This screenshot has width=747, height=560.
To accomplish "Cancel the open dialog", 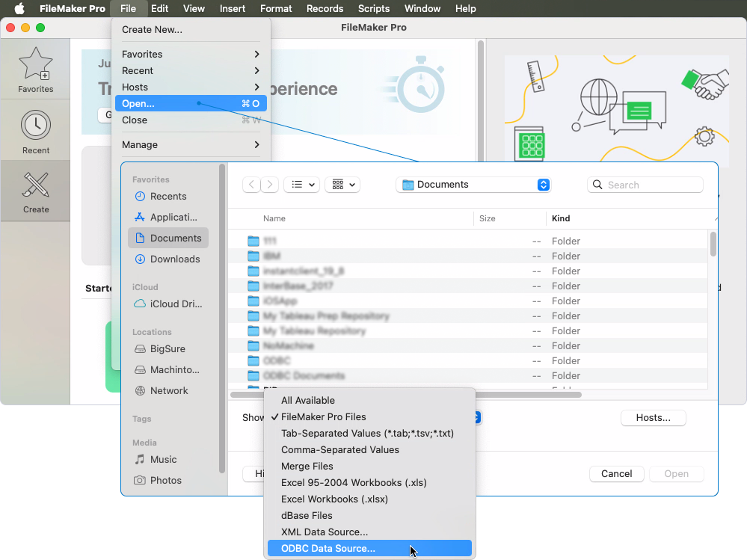I will tap(616, 473).
